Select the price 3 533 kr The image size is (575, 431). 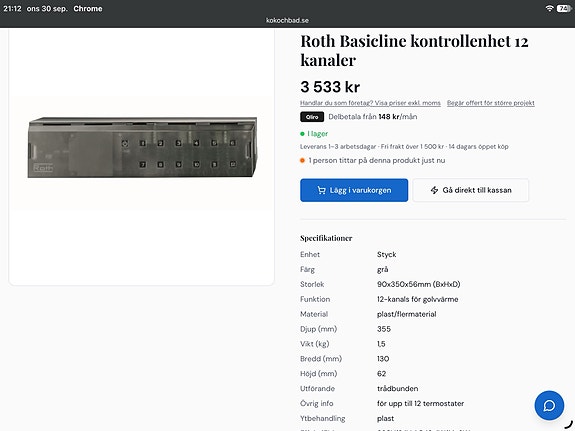[x=330, y=87]
